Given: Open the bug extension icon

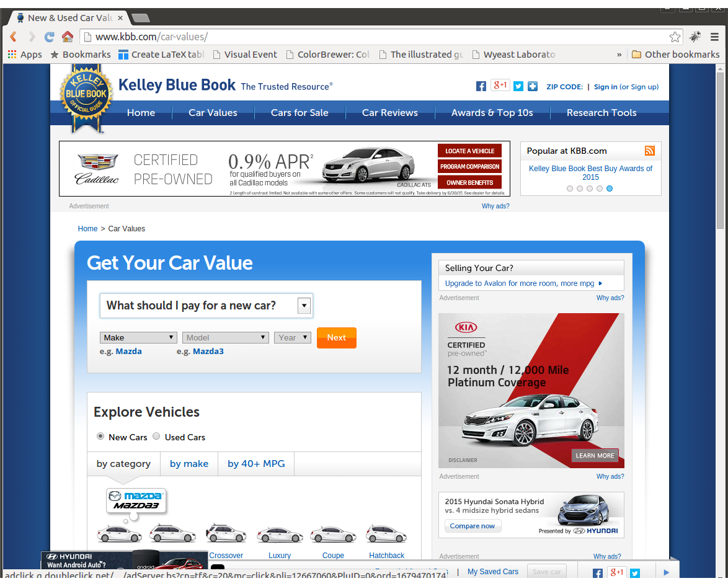Looking at the screenshot, I should (695, 37).
